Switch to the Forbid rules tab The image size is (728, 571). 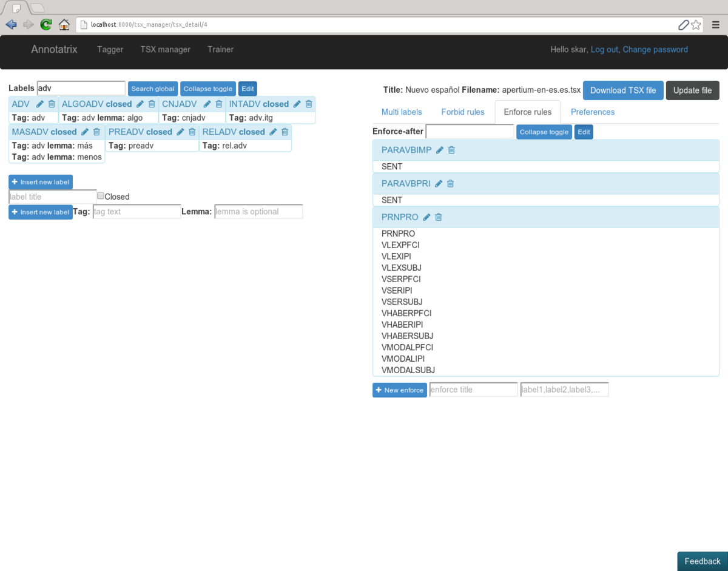462,112
